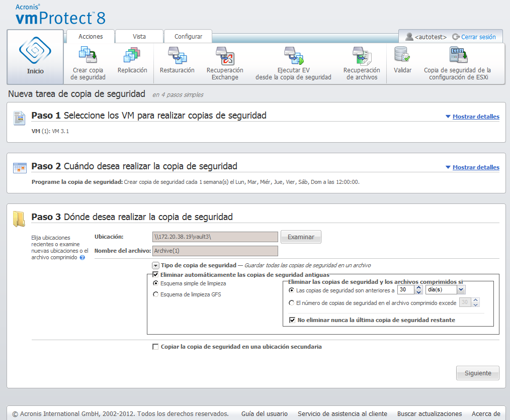
Task: Enable copying backup to secondary location
Action: (x=155, y=347)
